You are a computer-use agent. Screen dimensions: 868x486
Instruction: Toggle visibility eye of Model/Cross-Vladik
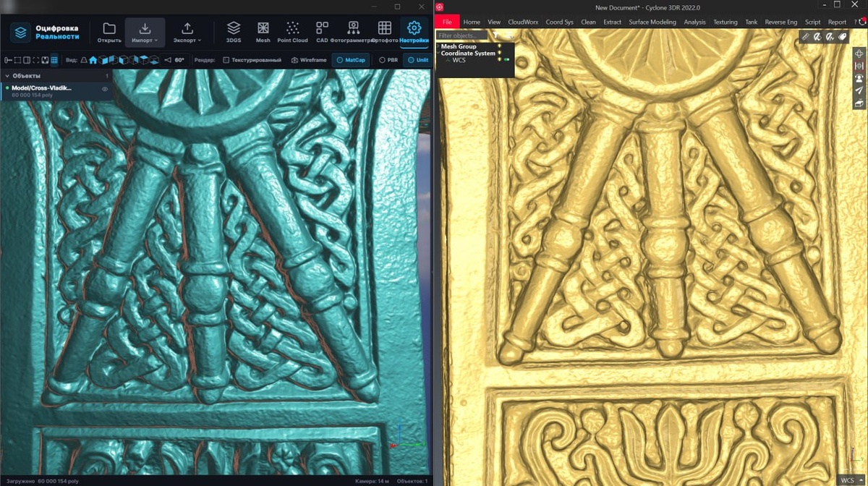105,89
